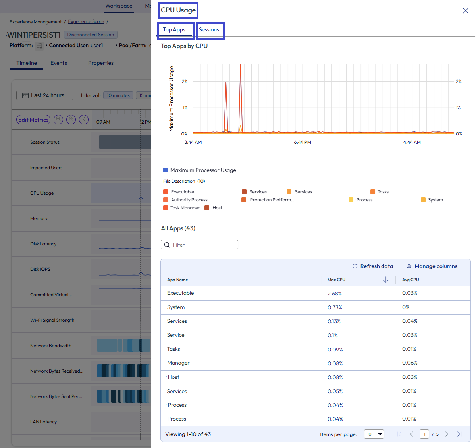Click Refresh data
This screenshot has width=476, height=448.
click(372, 266)
